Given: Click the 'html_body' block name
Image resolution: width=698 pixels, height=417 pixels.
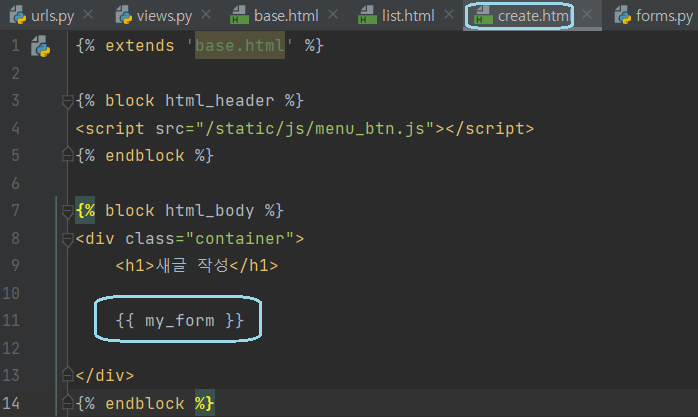Looking at the screenshot, I should click(x=210, y=211).
